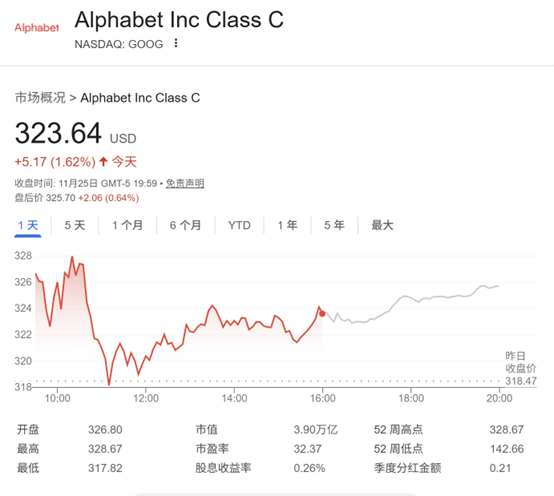Select the 1 天 tab
The image size is (554, 496).
click(28, 225)
